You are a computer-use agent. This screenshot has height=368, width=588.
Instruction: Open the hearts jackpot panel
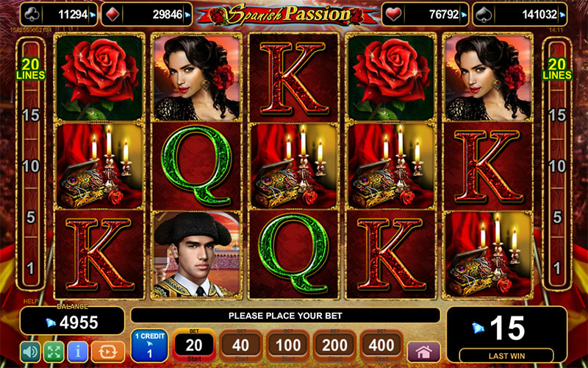(426, 15)
